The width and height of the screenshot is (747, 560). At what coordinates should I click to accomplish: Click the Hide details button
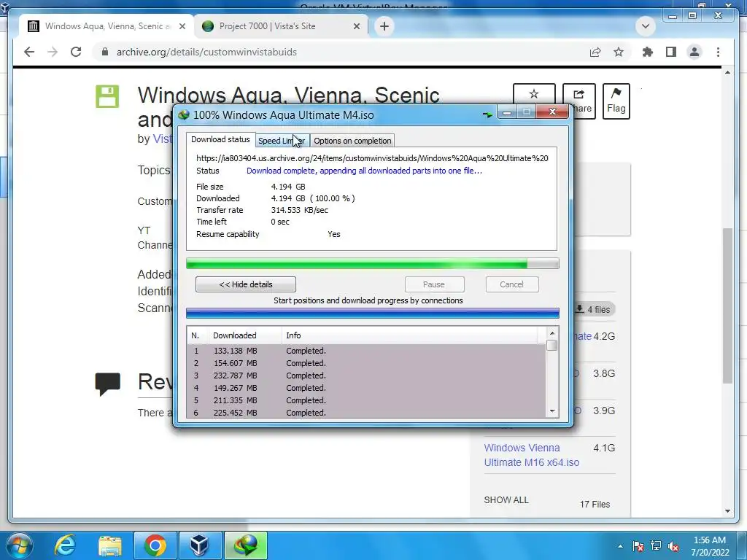click(x=246, y=284)
